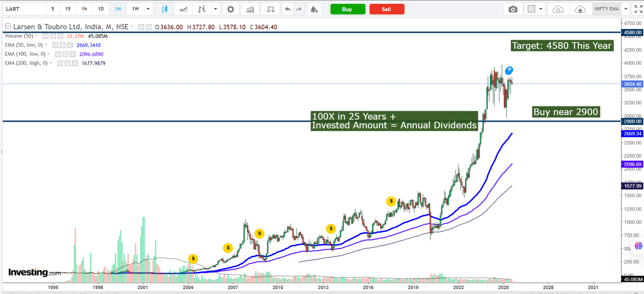Remove the Volume indicator

point(61,36)
